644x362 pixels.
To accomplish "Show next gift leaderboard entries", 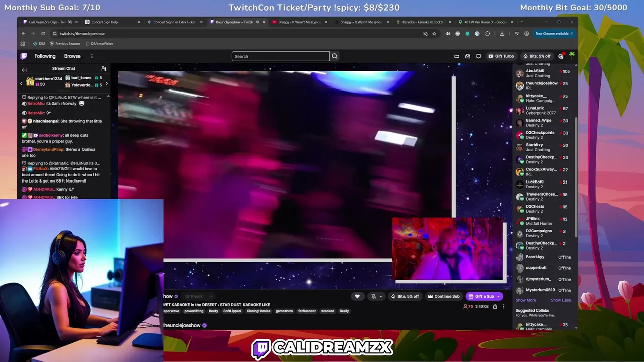I will pyautogui.click(x=106, y=83).
